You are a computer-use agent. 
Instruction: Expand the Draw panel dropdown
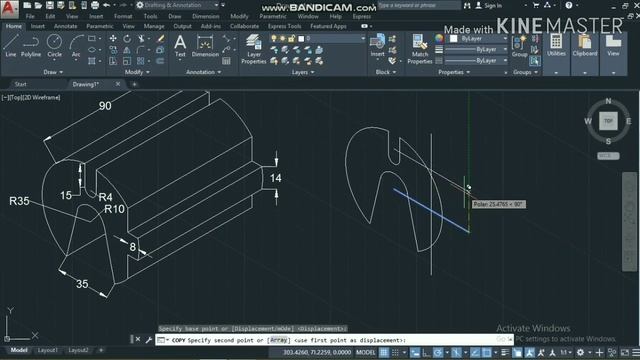(x=53, y=72)
